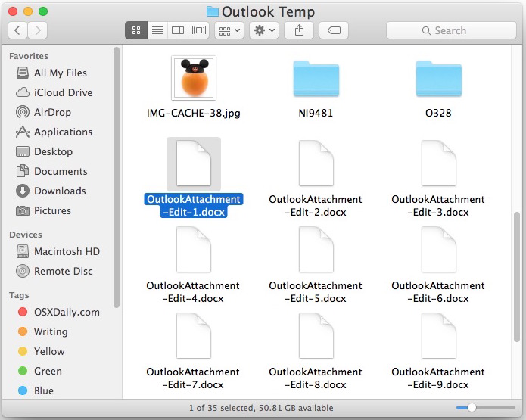Open the item arrangement dropdown
The width and height of the screenshot is (526, 420).
pyautogui.click(x=229, y=30)
